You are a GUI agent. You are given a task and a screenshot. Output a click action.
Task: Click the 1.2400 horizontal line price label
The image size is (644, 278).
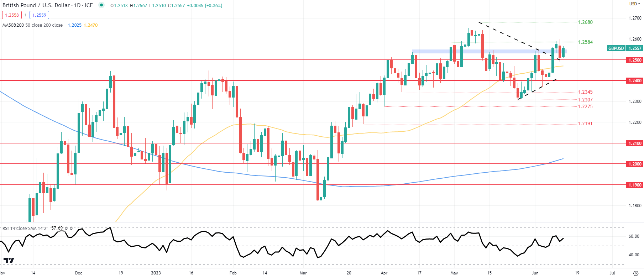click(635, 81)
